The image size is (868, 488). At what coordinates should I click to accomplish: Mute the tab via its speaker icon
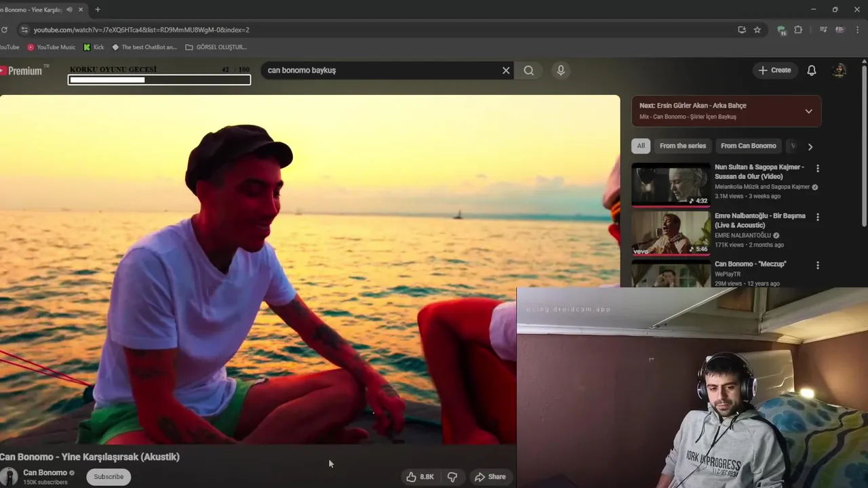pyautogui.click(x=69, y=9)
